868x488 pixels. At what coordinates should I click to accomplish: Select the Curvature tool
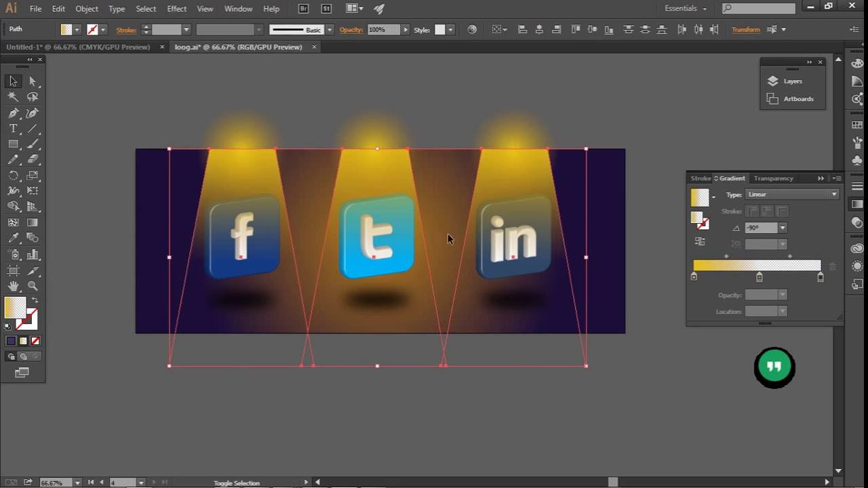tap(33, 113)
